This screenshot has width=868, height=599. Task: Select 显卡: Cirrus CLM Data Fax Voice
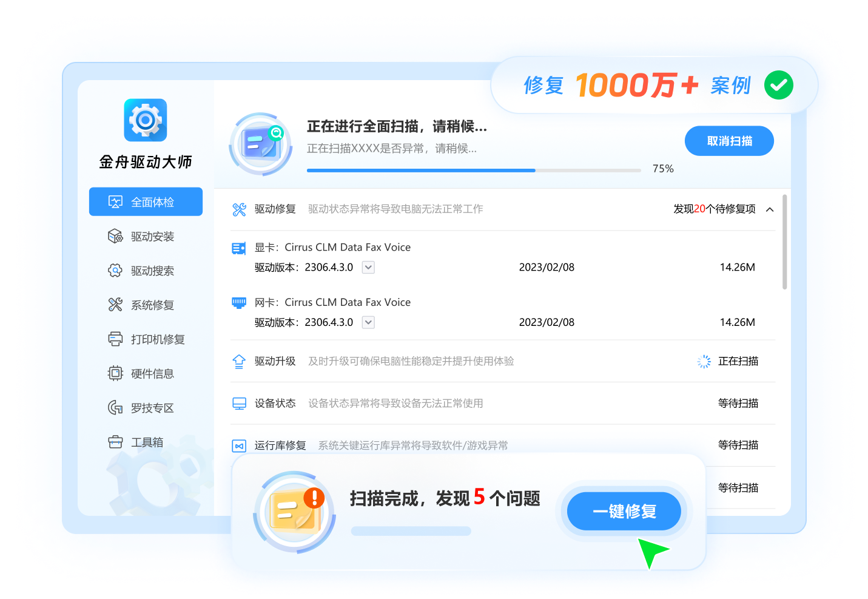332,247
